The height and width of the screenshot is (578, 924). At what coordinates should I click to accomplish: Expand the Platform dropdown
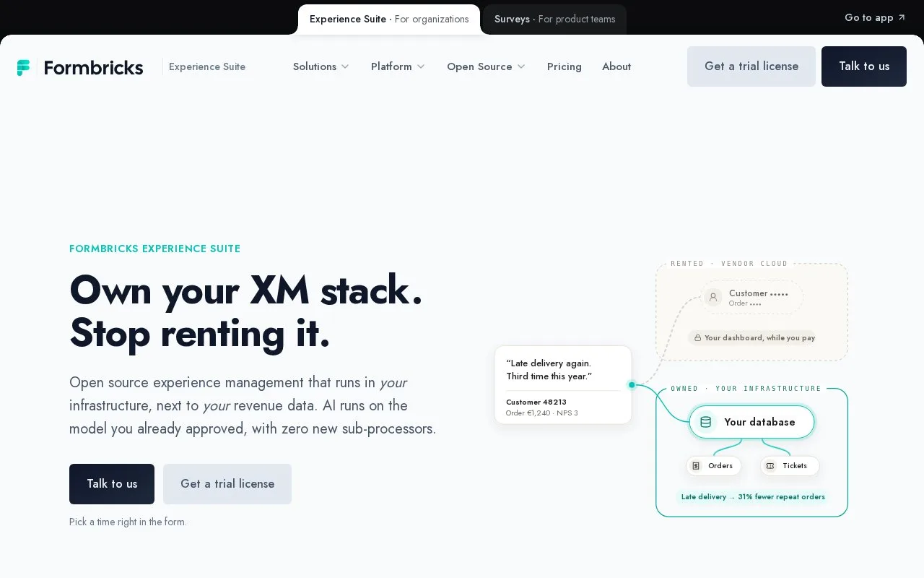pyautogui.click(x=398, y=66)
